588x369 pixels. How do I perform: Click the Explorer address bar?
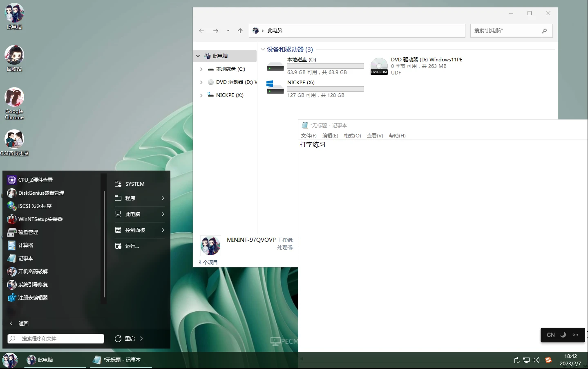[357, 31]
